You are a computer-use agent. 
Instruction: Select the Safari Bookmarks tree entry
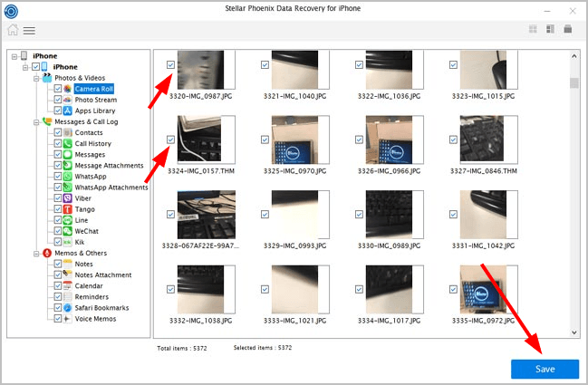point(101,308)
